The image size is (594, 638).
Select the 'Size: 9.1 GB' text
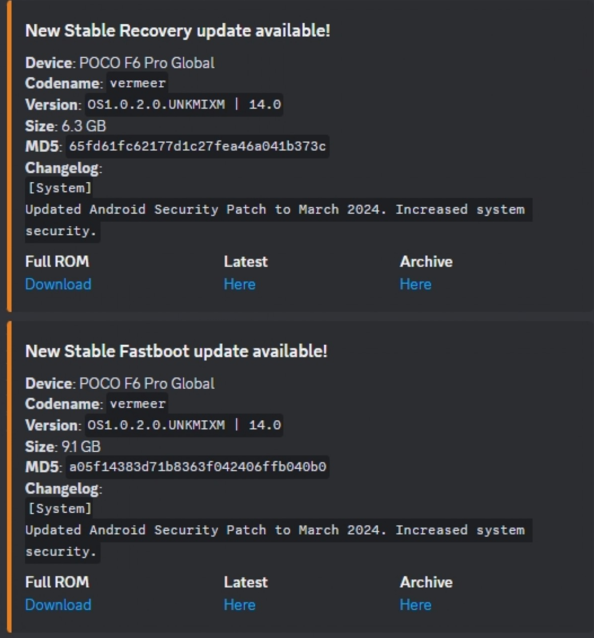pyautogui.click(x=63, y=446)
